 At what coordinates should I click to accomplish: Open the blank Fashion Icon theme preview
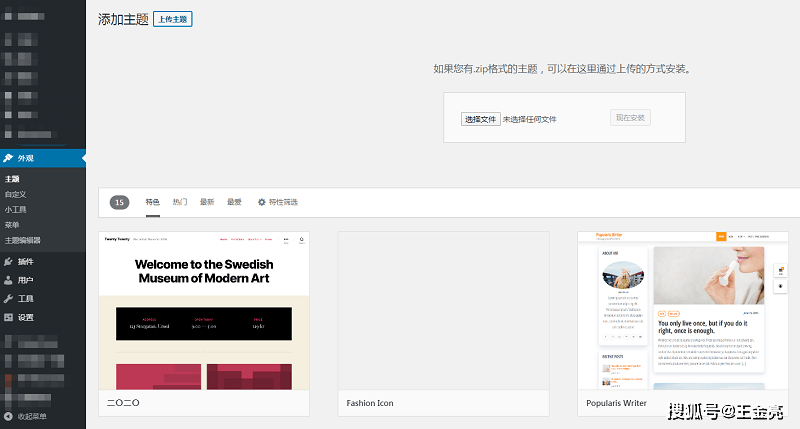coord(443,311)
